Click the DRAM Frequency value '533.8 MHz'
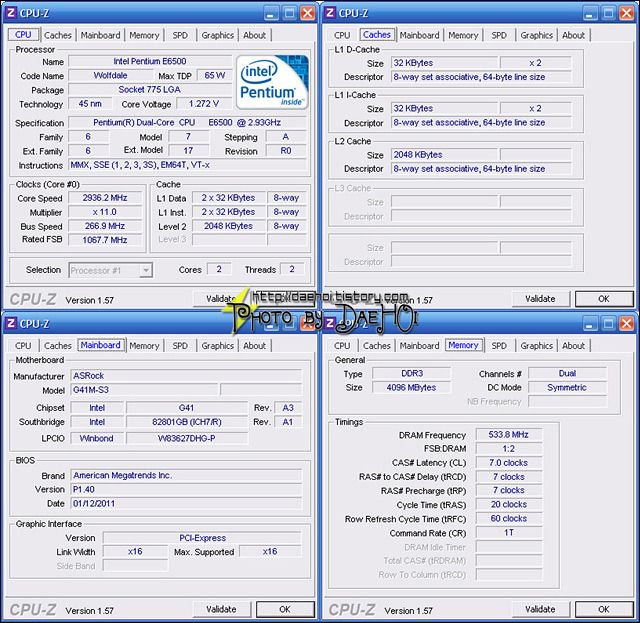This screenshot has width=640, height=623. click(x=509, y=434)
